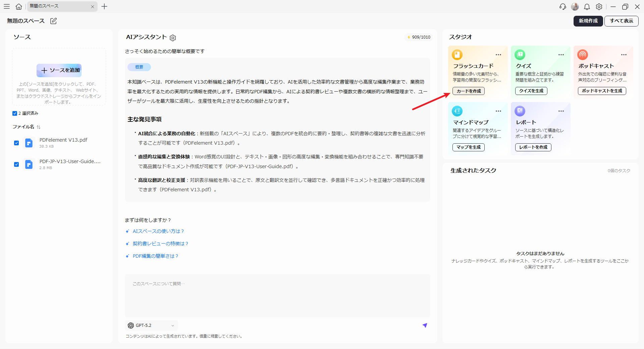Open the notifications bell
The image size is (644, 349).
click(587, 6)
